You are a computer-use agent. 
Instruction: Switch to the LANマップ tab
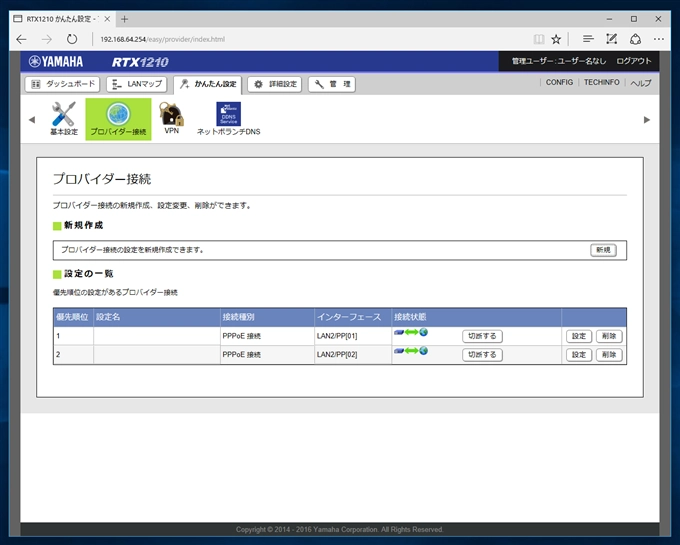(137, 84)
